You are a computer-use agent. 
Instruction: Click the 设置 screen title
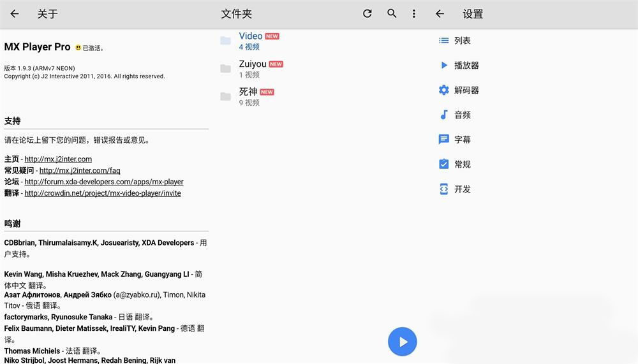473,14
